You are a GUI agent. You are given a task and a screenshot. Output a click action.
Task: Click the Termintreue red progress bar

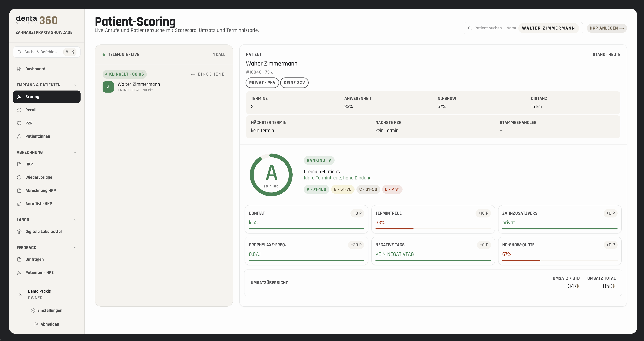(x=394, y=229)
